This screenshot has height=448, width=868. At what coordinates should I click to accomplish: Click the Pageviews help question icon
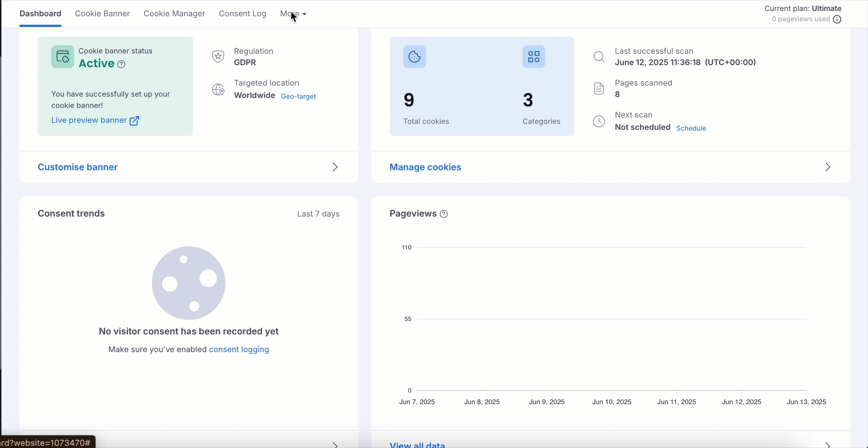pyautogui.click(x=444, y=214)
